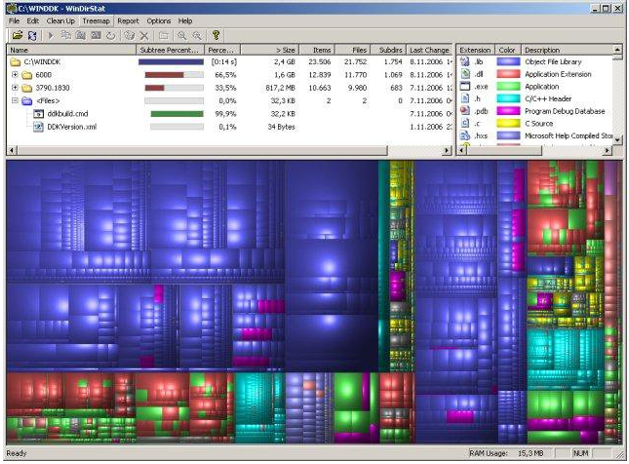Click the yellow question mark Help icon
Screen dimensions: 629x464
216,34
